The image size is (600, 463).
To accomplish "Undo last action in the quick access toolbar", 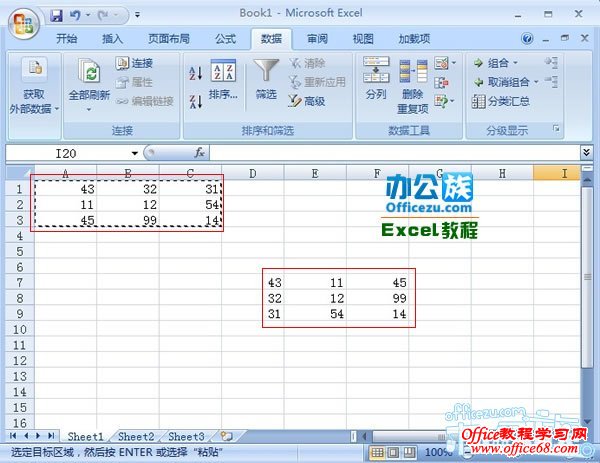I will 75,15.
